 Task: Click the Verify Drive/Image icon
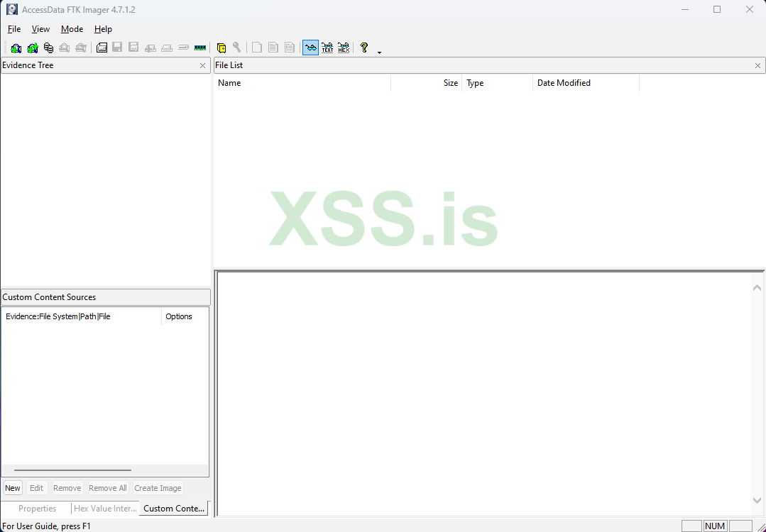coord(184,48)
